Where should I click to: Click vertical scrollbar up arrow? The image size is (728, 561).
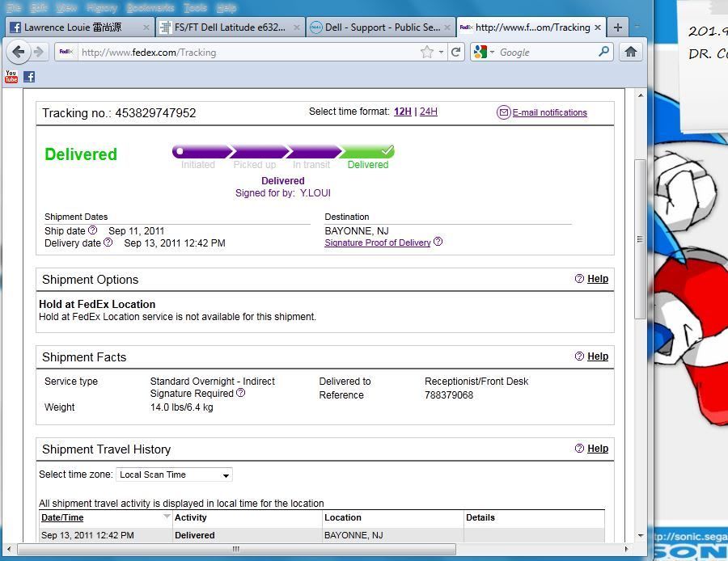click(641, 95)
